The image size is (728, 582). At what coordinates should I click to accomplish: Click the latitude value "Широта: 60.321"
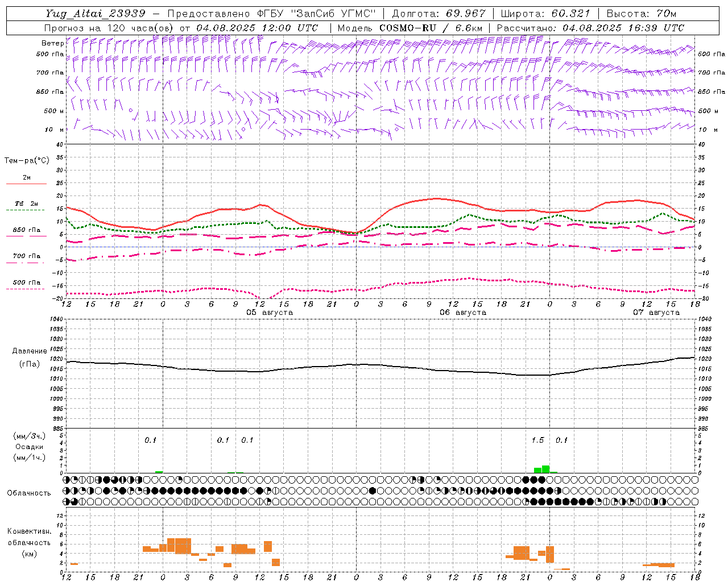(545, 14)
